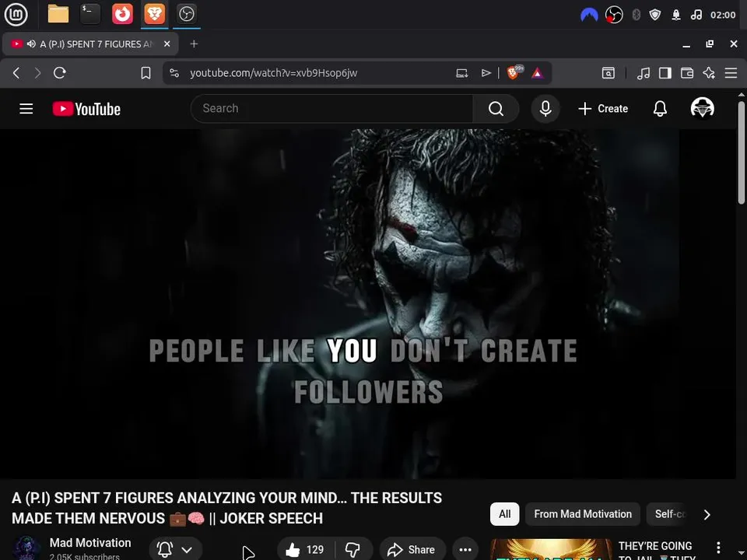Open the music note sound applet
This screenshot has width=747, height=560.
[696, 15]
